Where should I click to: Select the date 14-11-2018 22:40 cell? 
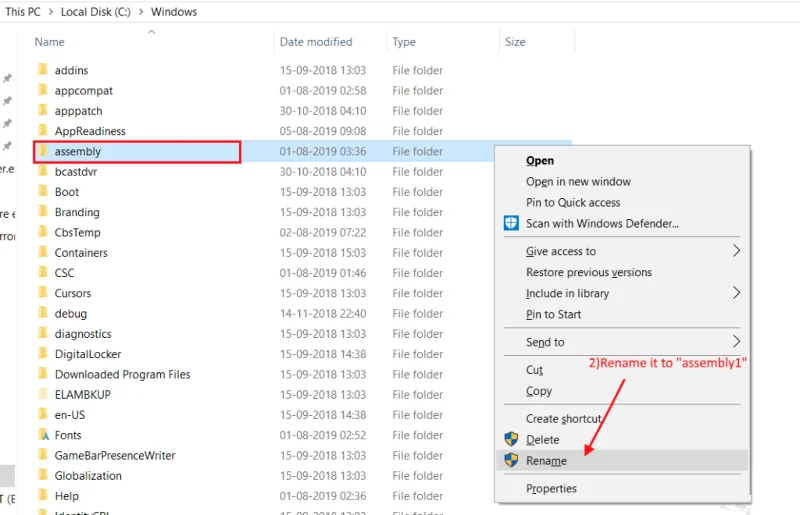pyautogui.click(x=322, y=313)
